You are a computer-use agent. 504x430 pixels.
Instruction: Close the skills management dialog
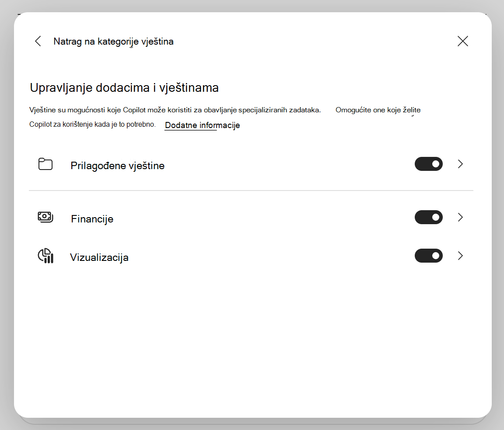(462, 41)
